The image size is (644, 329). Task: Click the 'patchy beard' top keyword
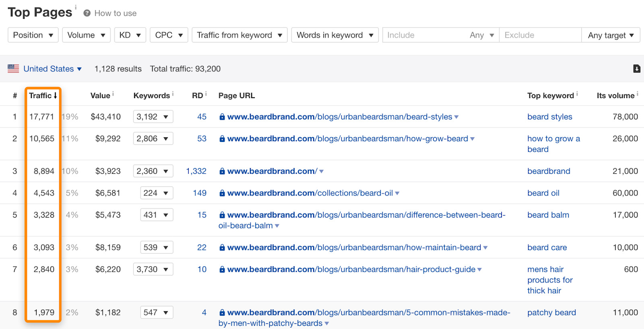click(551, 313)
